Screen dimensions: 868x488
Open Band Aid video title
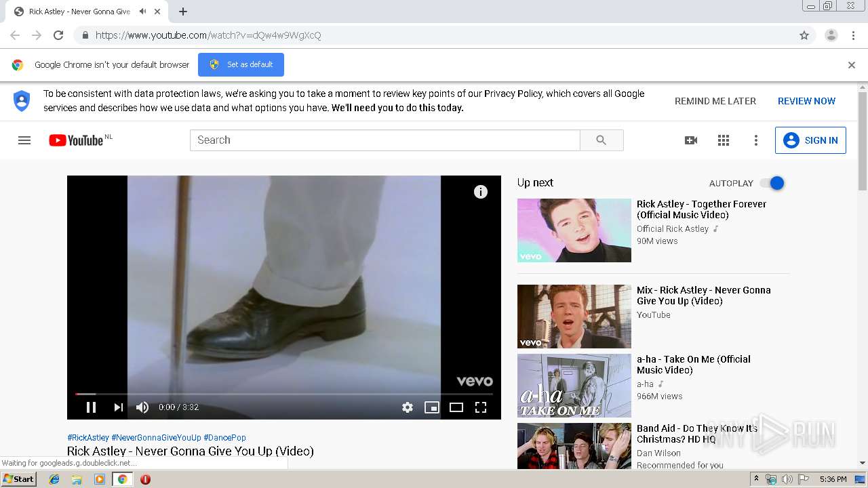coord(697,434)
